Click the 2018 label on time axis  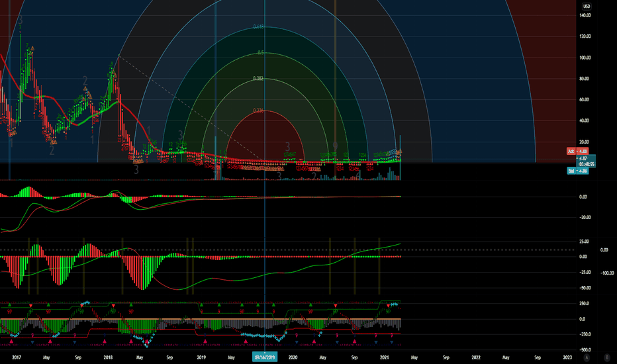(x=108, y=357)
